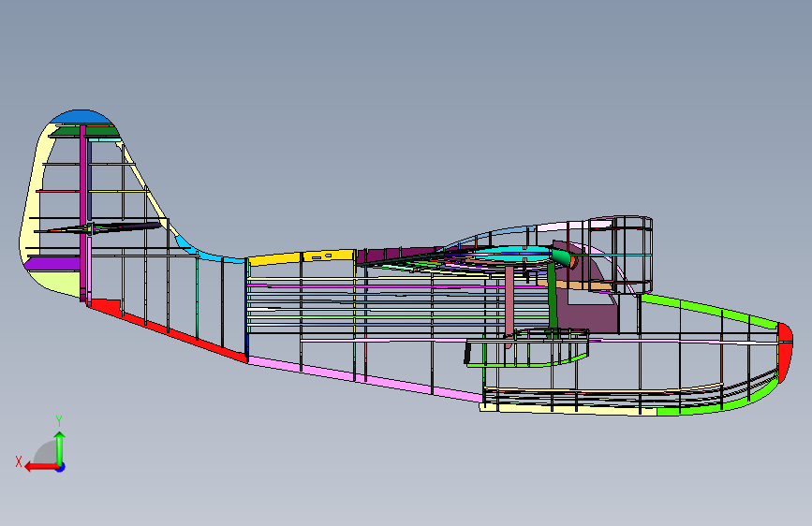
Task: Select the magenta vertical fin spar
Action: pos(82,212)
